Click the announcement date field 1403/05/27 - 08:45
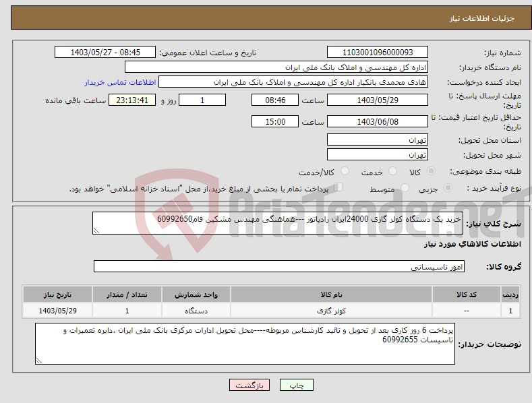This screenshot has width=532, height=403. (x=105, y=53)
